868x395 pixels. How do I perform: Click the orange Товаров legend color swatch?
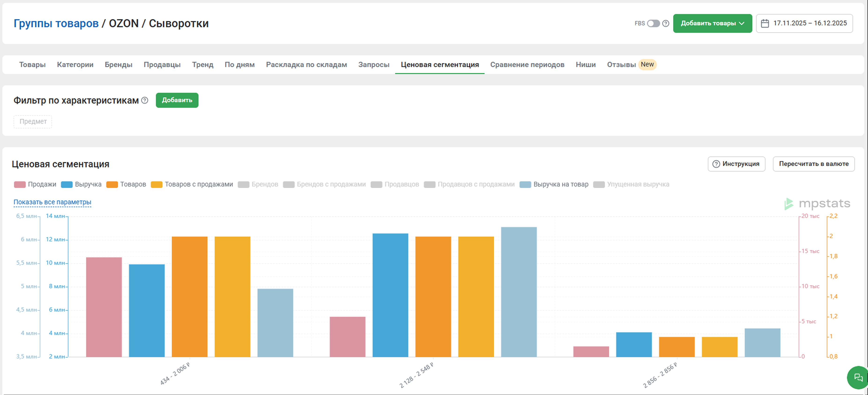tap(112, 185)
